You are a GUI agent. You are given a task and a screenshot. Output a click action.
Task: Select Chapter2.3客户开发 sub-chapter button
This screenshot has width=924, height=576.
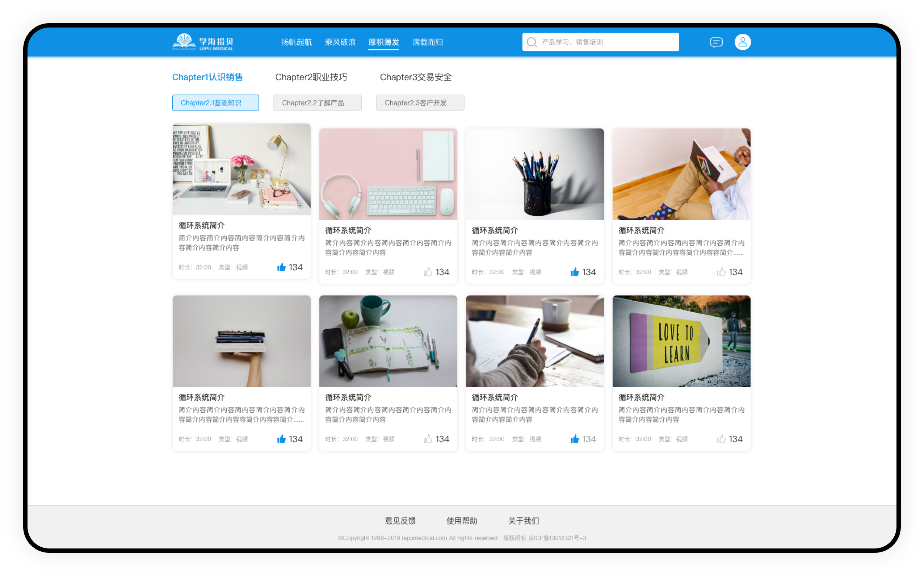click(420, 103)
